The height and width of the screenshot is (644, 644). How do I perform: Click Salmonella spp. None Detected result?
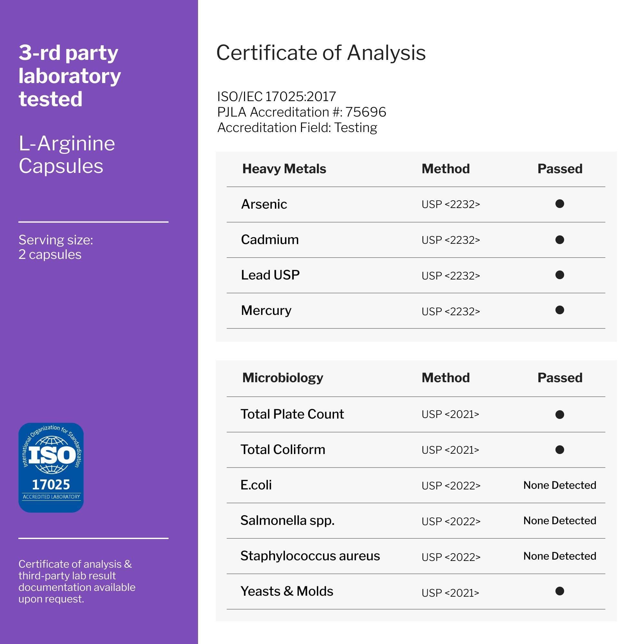[560, 520]
